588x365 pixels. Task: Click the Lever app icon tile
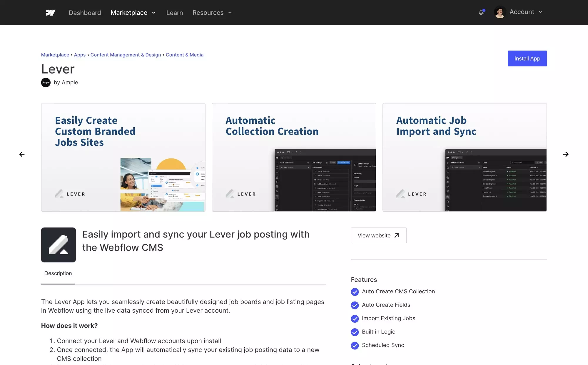click(x=59, y=245)
